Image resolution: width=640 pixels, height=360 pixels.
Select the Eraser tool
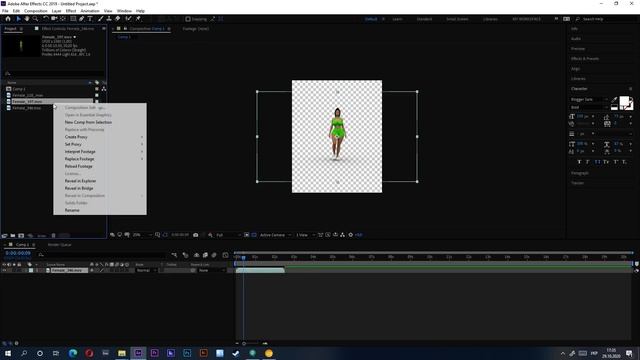pos(118,19)
